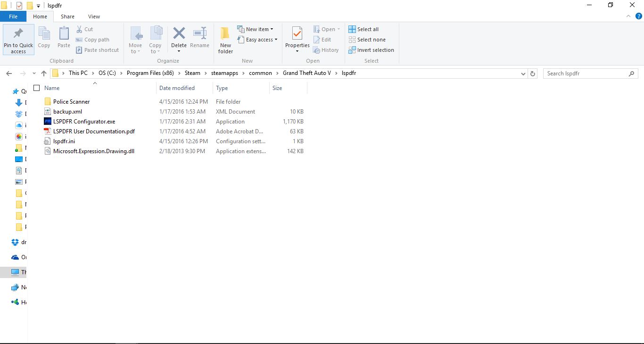Click Program Files (x86) breadcrumb
The height and width of the screenshot is (344, 644).
(150, 73)
